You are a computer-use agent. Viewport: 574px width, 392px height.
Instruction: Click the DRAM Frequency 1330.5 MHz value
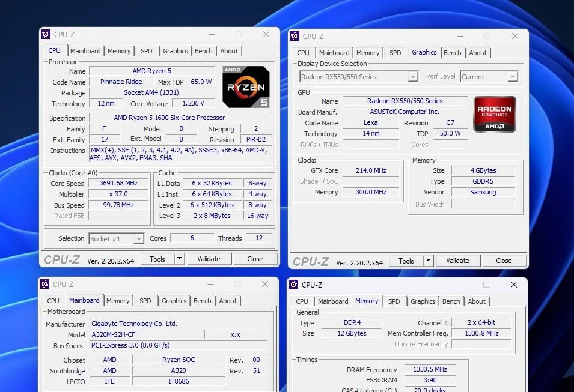coord(430,369)
